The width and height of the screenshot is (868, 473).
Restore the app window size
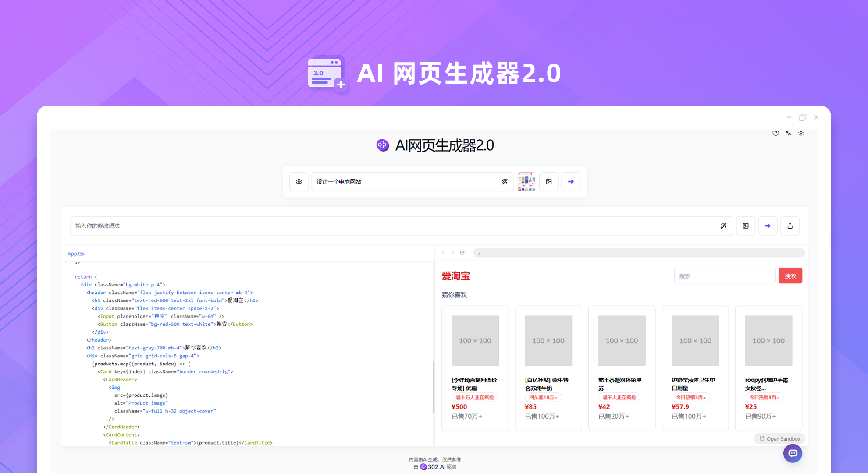click(802, 117)
